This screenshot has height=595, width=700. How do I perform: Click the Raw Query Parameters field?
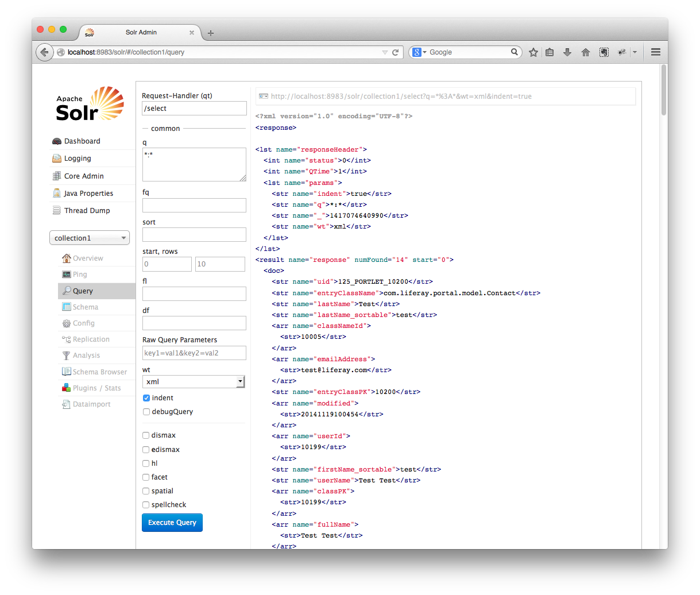coord(194,353)
